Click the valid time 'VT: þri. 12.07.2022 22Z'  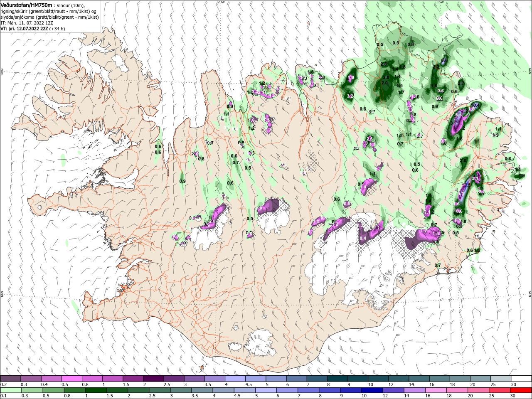(24, 29)
